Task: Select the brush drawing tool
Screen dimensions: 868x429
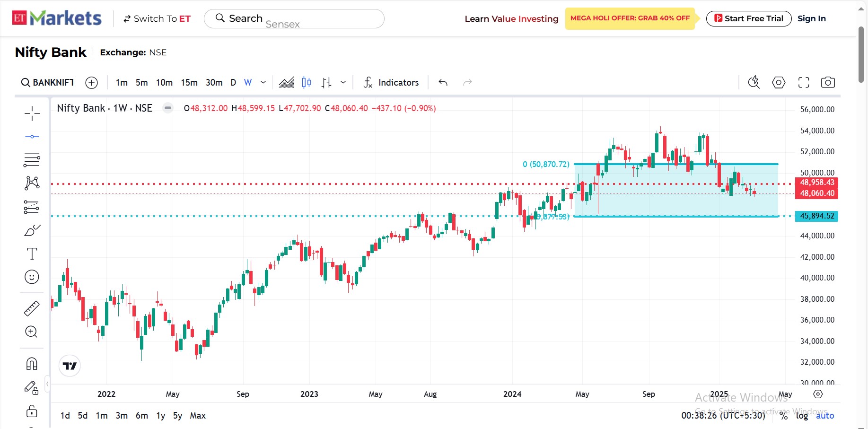Action: point(32,230)
